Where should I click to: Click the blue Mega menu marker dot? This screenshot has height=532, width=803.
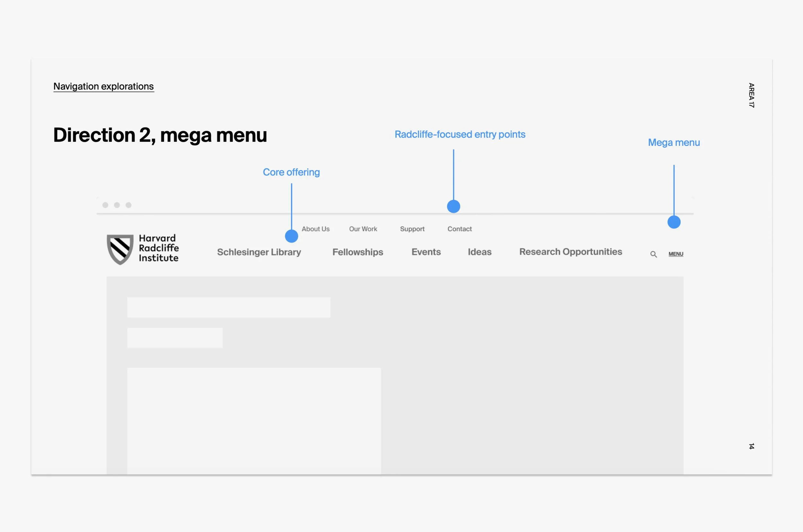tap(674, 222)
